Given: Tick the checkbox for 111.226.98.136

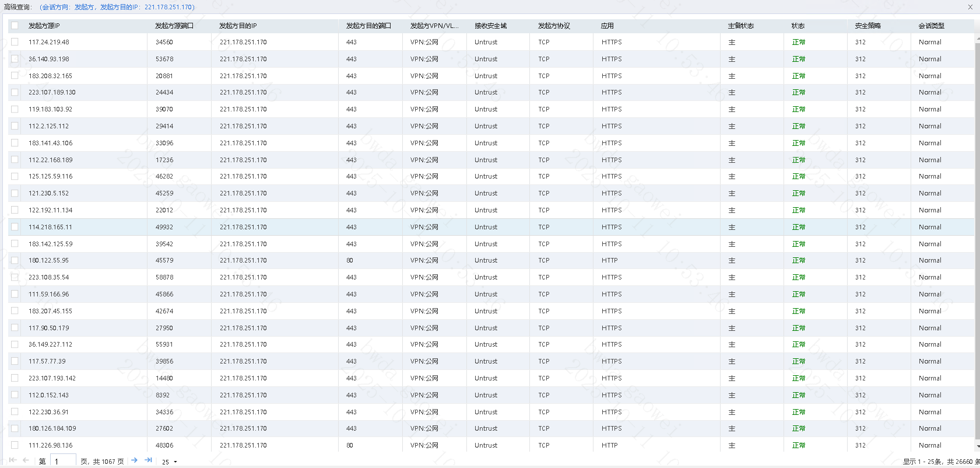Looking at the screenshot, I should click(x=15, y=445).
